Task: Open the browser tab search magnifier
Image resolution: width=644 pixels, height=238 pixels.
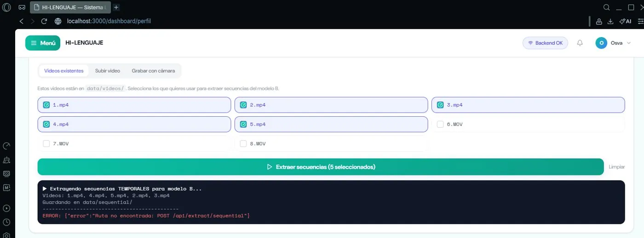Action: pyautogui.click(x=607, y=7)
